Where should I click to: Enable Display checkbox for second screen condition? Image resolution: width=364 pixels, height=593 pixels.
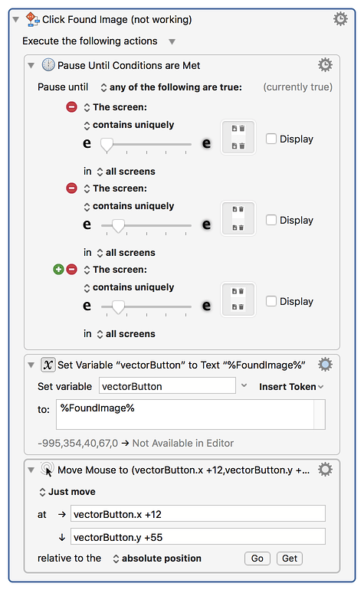[271, 220]
